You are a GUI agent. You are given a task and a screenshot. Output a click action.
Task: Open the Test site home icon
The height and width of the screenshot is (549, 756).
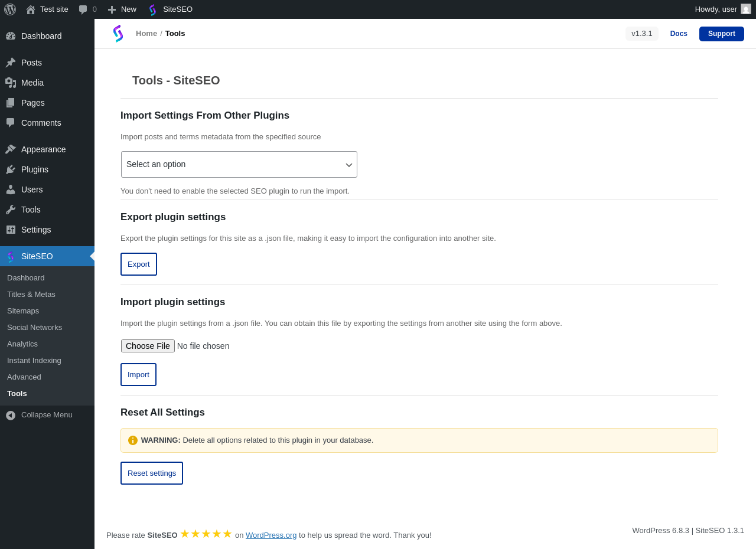tap(31, 9)
